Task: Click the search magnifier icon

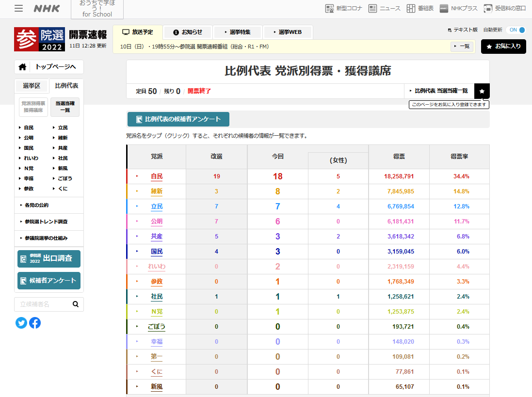Action: (x=76, y=304)
